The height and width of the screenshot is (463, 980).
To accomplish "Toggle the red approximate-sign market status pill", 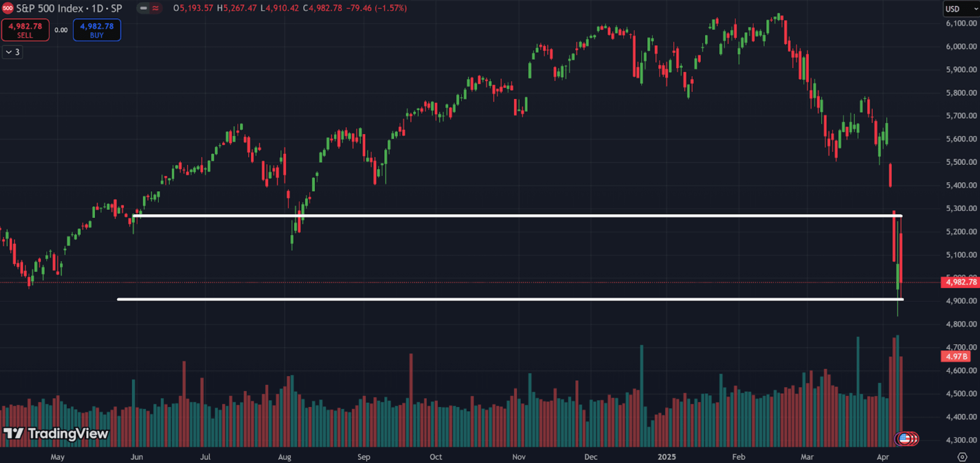I will coord(155,8).
